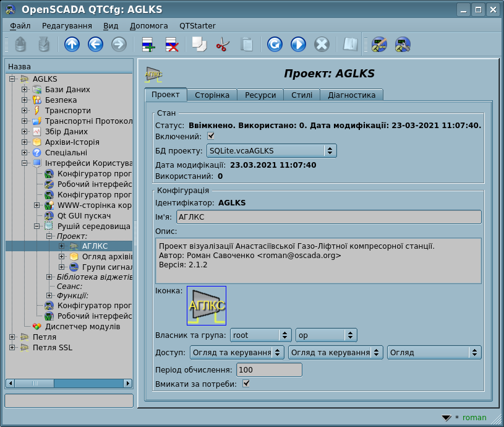
Task: Expand the Бібліотека віджетів node
Action: click(49, 277)
